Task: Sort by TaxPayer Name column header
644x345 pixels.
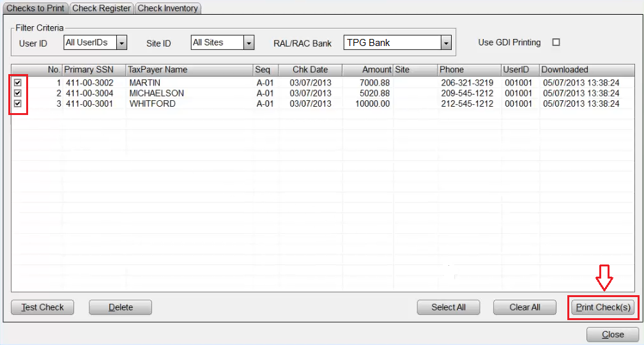Action: point(188,70)
